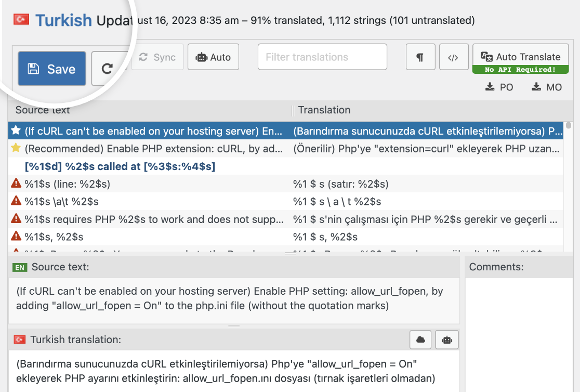Click the robot icon in Turkish translation header
The width and height of the screenshot is (580, 392).
tap(447, 339)
